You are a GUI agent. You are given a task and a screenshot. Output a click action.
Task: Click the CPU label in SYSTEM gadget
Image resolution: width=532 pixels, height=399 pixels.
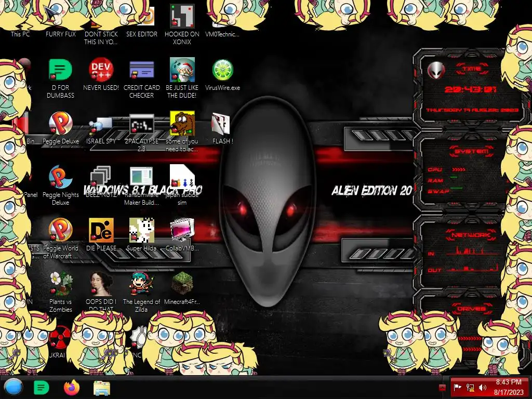pos(435,169)
